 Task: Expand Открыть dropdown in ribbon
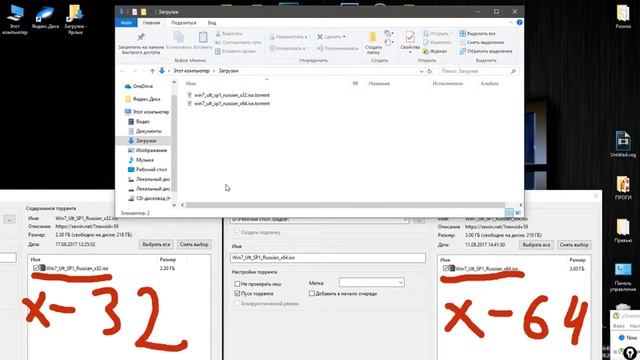click(x=451, y=33)
